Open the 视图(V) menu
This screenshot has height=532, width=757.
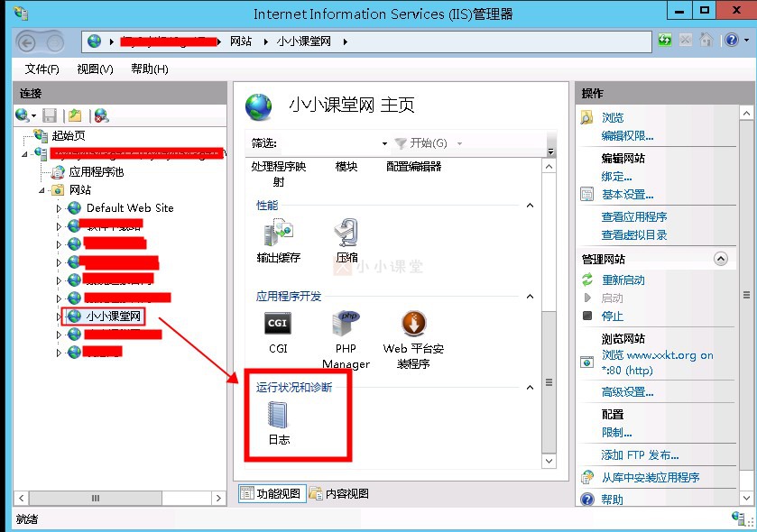[95, 69]
